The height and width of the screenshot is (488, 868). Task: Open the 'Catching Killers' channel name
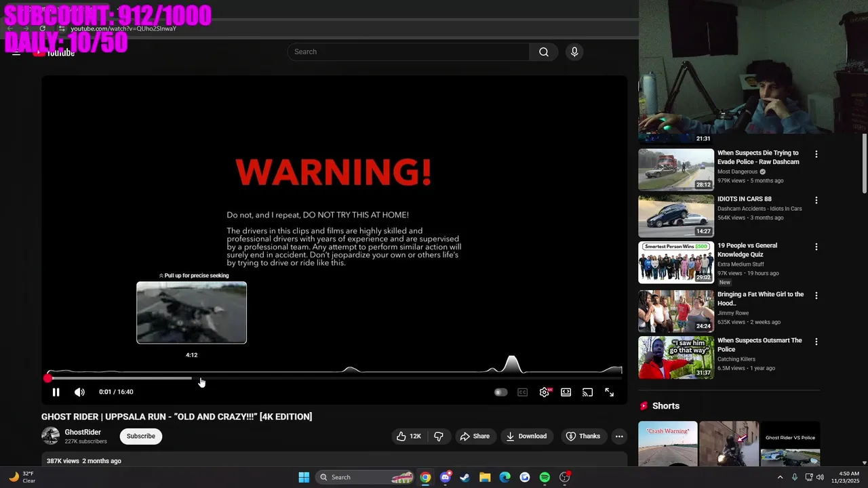click(736, 359)
